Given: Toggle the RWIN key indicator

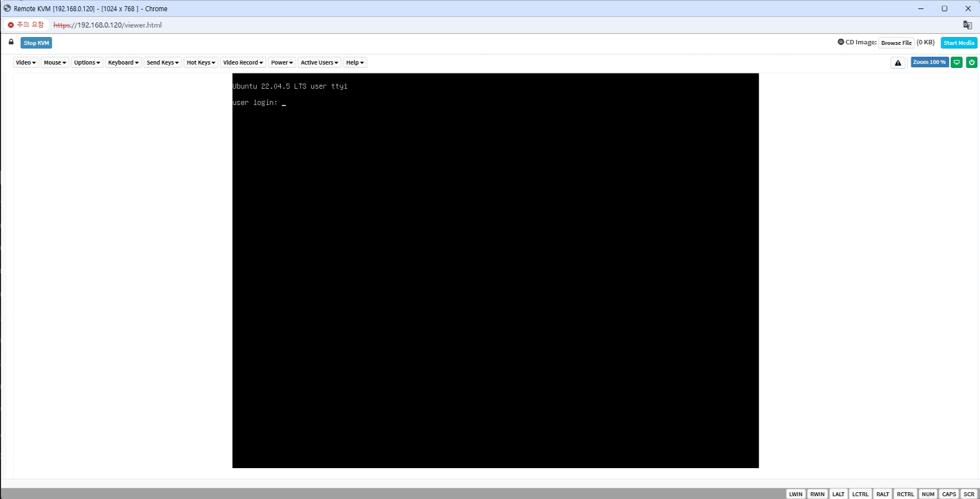Looking at the screenshot, I should click(817, 494).
